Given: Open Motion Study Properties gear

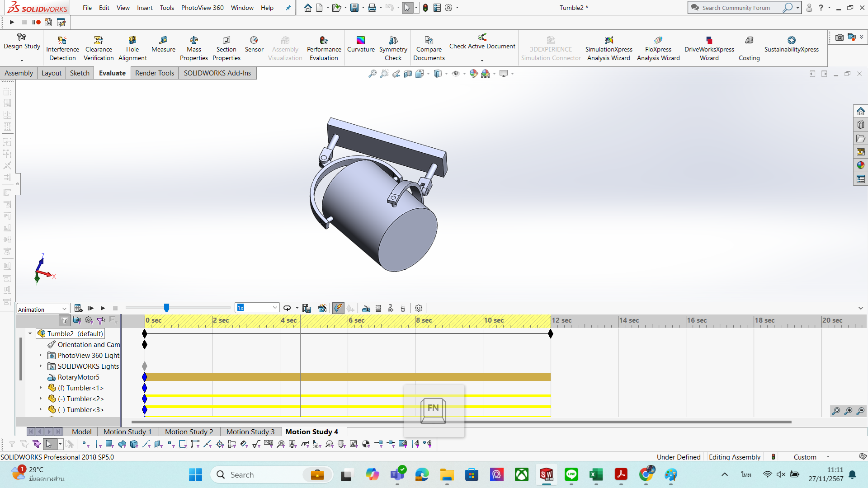Looking at the screenshot, I should (419, 308).
